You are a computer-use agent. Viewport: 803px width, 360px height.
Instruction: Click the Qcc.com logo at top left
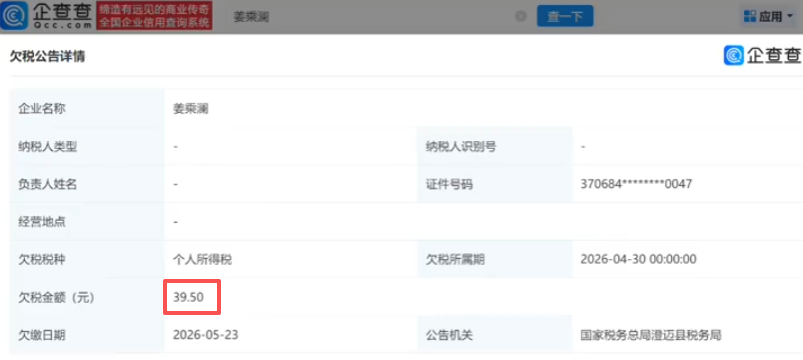click(47, 16)
